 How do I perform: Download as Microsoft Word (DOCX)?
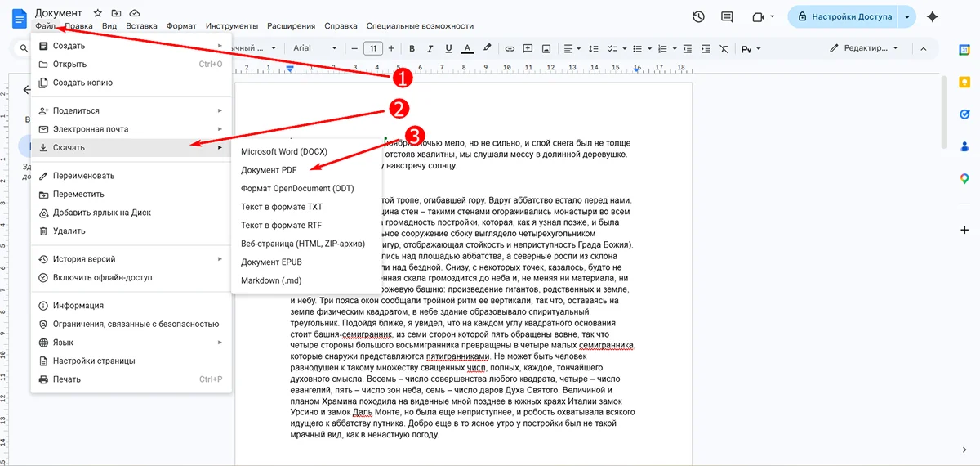pos(306,151)
